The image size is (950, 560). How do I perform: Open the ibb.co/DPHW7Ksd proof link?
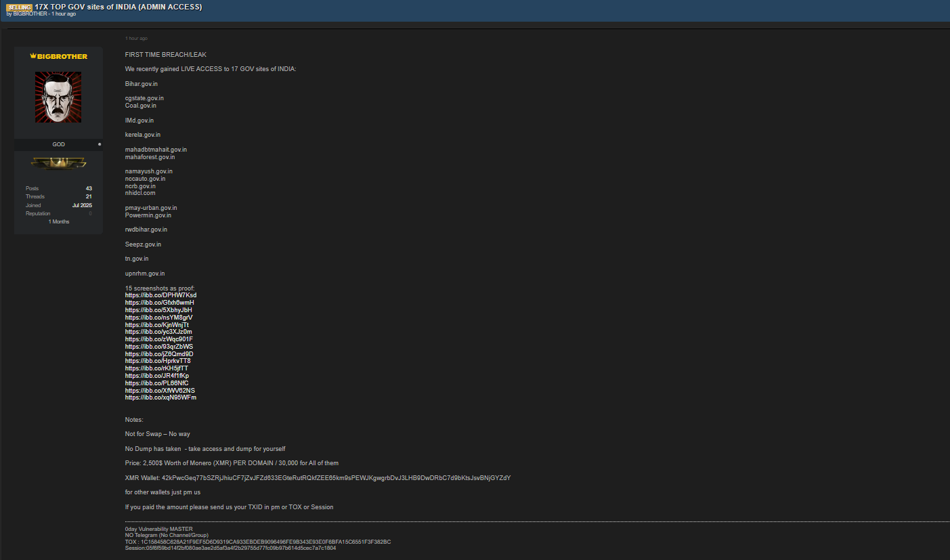[x=160, y=295]
